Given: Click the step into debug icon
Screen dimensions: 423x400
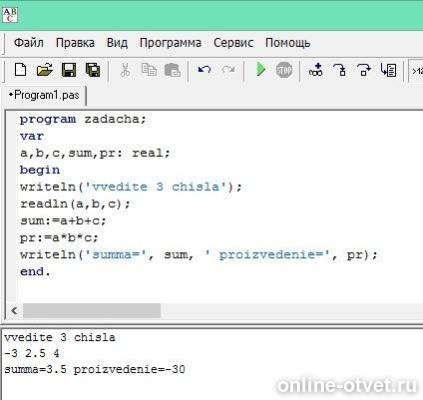Looking at the screenshot, I should pos(340,70).
